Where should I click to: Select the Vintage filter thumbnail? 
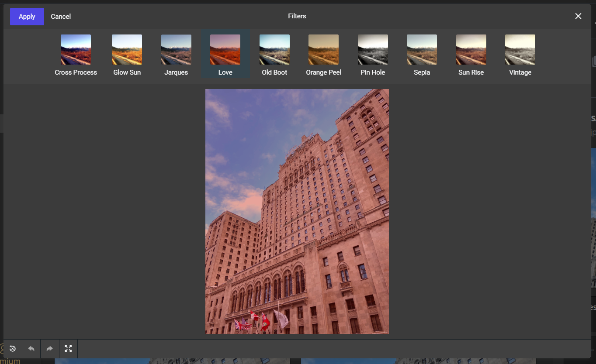point(520,50)
